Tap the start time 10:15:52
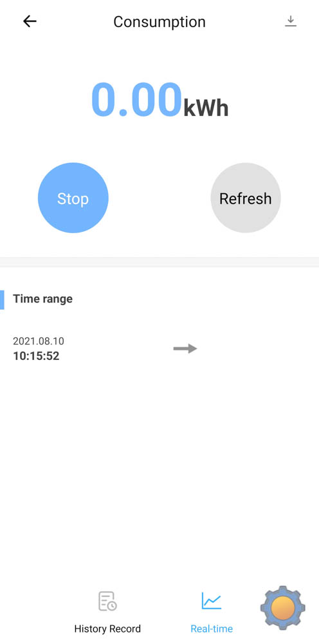This screenshot has height=644, width=319. (36, 356)
